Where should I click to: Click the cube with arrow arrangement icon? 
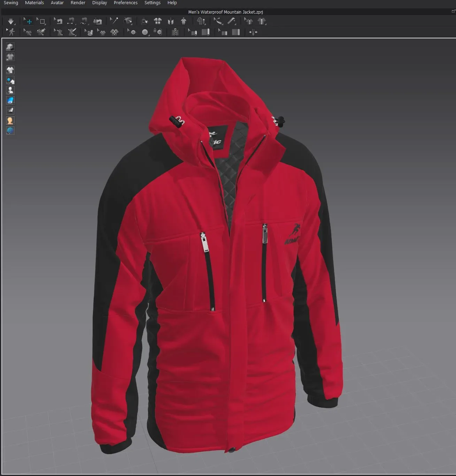144,21
